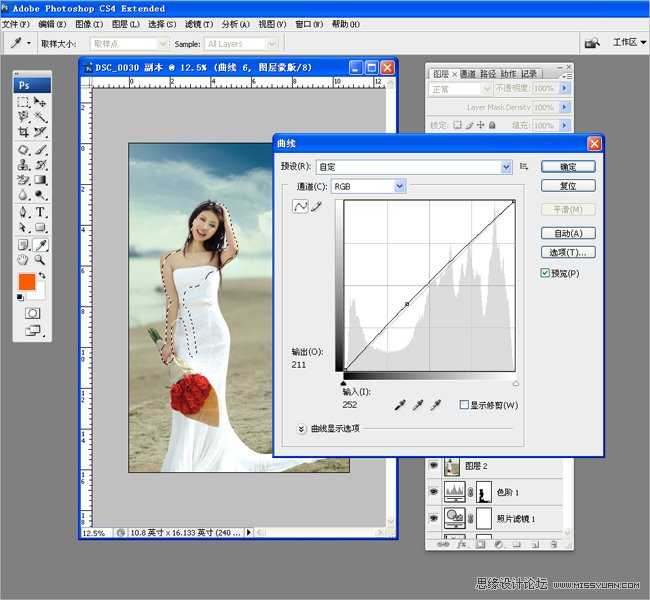Select the black point eyedropper in Curves
The width and height of the screenshot is (650, 600).
(400, 405)
